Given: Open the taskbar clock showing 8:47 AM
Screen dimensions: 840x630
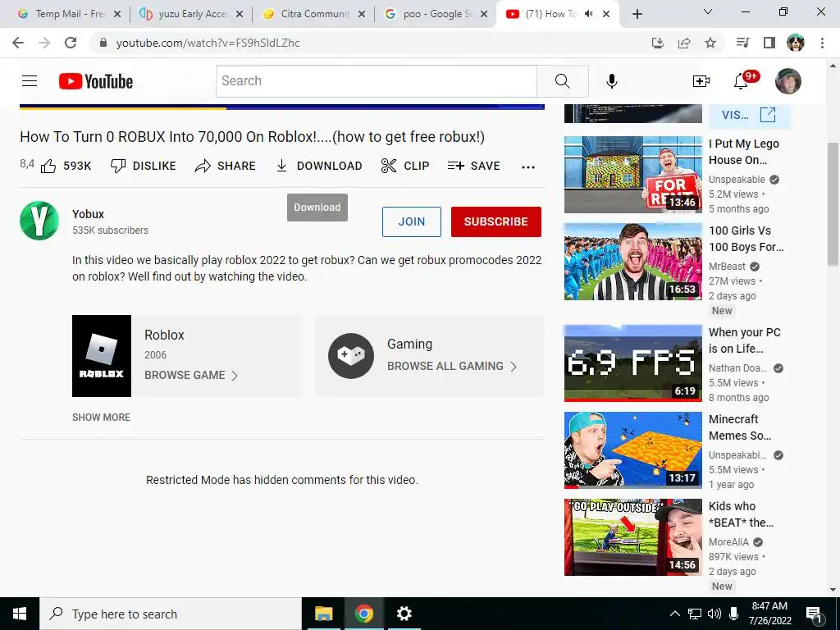Looking at the screenshot, I should (x=769, y=614).
